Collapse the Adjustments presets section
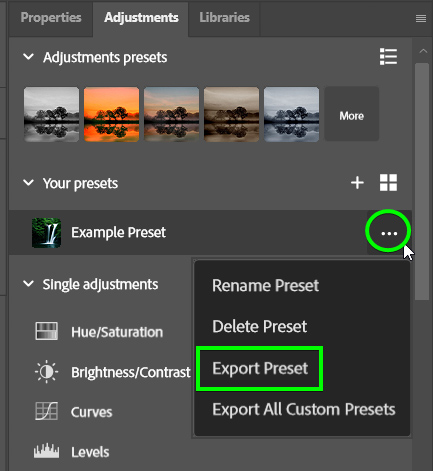Screen dimensions: 433x471 pos(28,56)
